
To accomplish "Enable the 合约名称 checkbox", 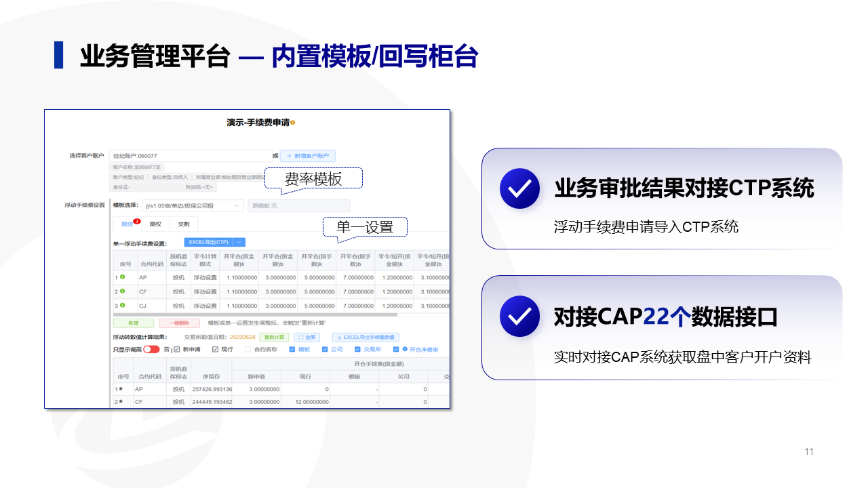I will click(x=248, y=350).
